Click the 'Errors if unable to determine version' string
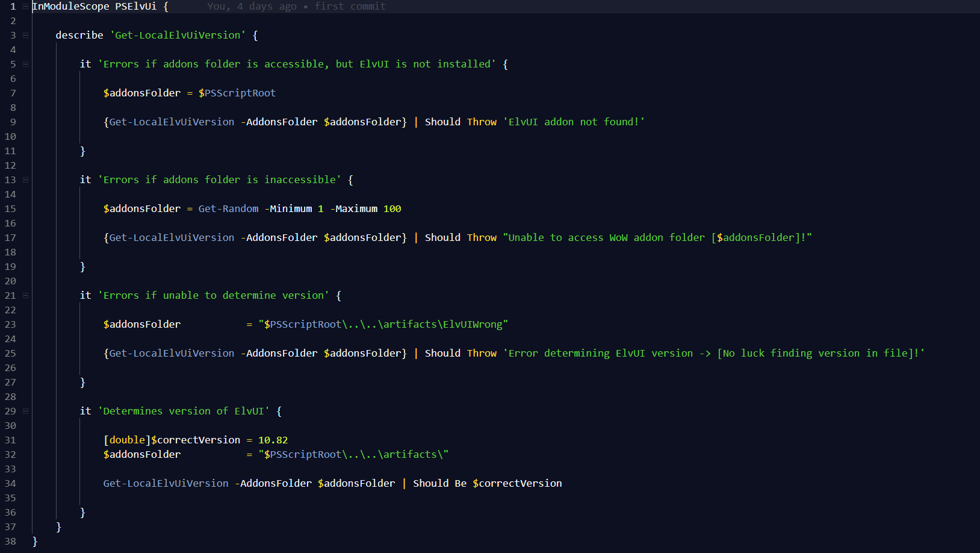 pos(214,295)
